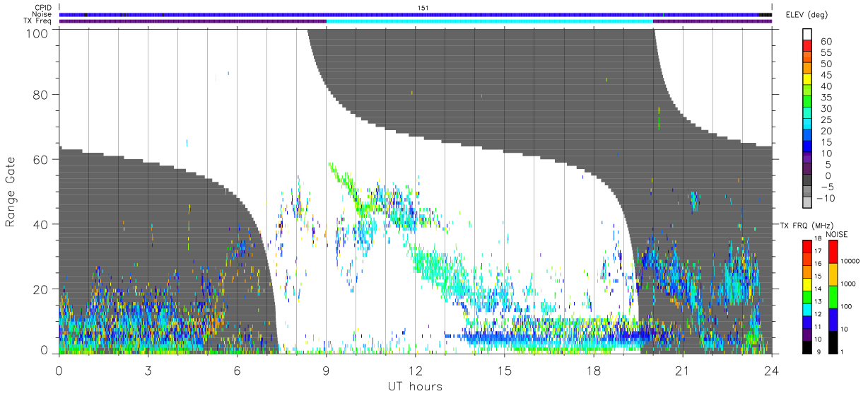
Task: Pick the green 30–35 degree elevation swatch
Action: 807,103
